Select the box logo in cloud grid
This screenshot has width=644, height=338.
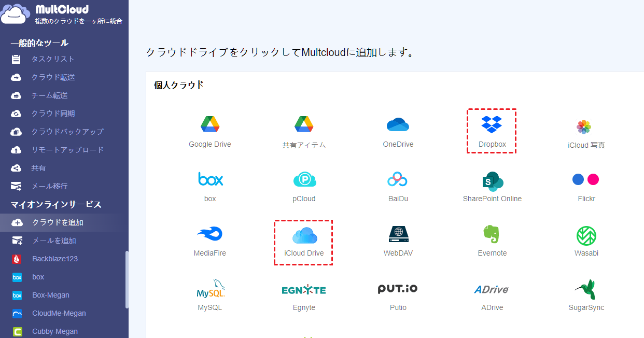tap(211, 179)
